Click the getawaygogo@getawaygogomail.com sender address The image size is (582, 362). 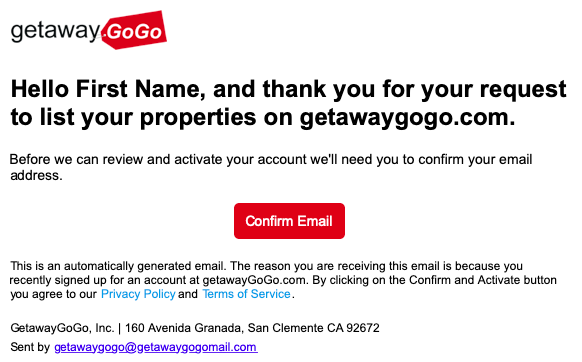click(156, 347)
